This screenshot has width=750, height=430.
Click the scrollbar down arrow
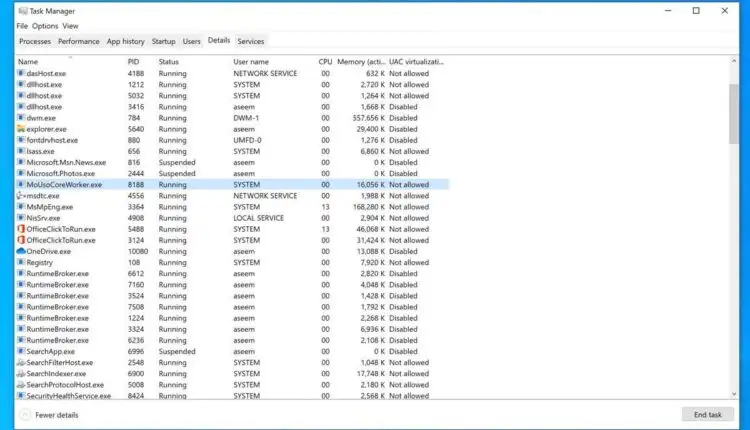pos(734,394)
